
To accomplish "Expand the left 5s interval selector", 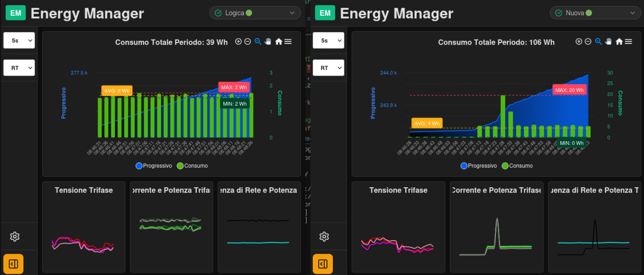I will tap(19, 40).
